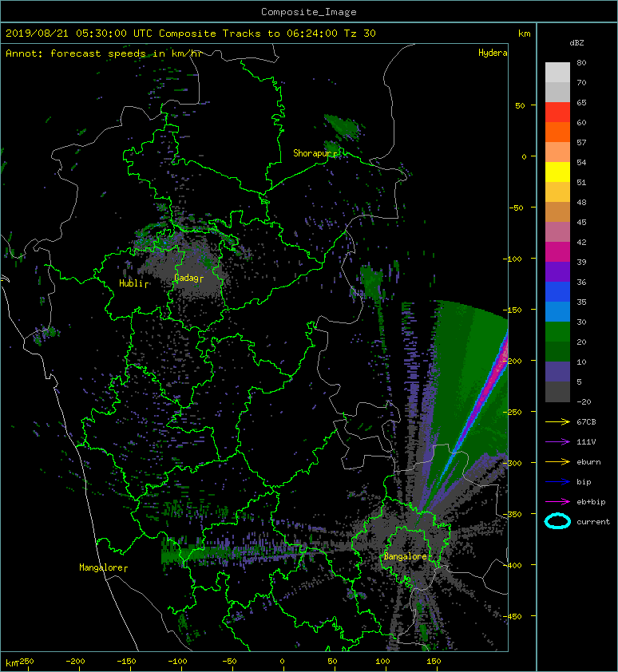Select the gold swatch between 51 and 48
Viewport: 618px width, 672px height.
click(x=557, y=192)
